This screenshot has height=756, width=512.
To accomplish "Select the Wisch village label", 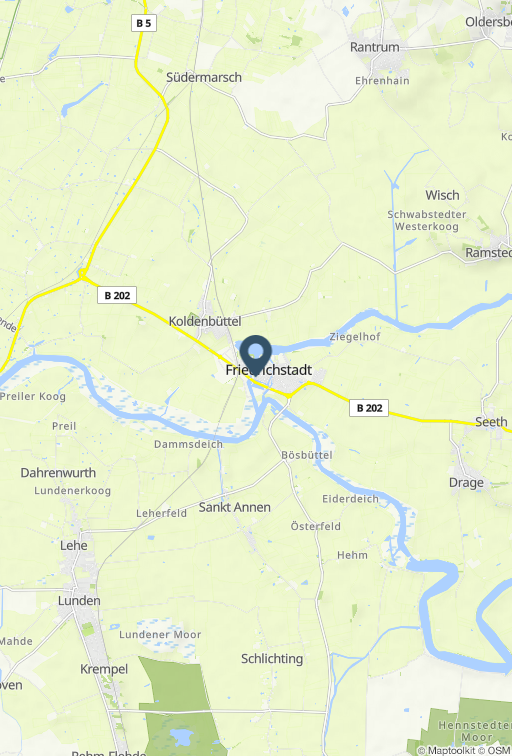I will [442, 195].
